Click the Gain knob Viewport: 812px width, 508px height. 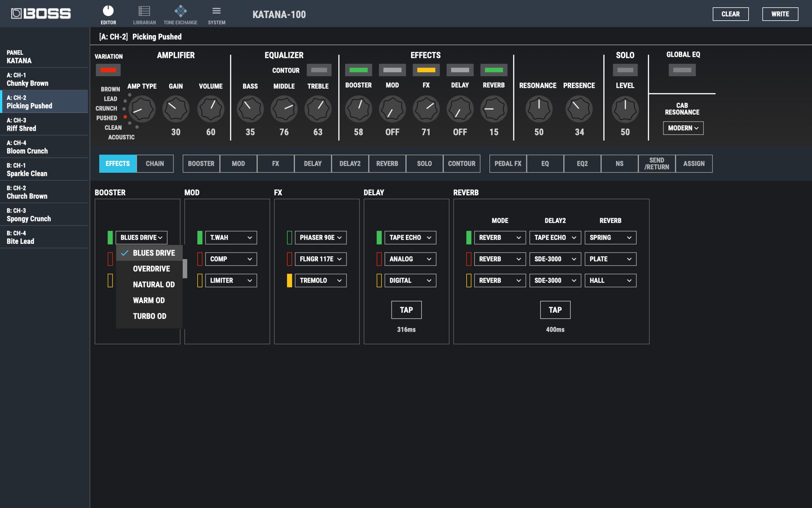click(x=176, y=109)
